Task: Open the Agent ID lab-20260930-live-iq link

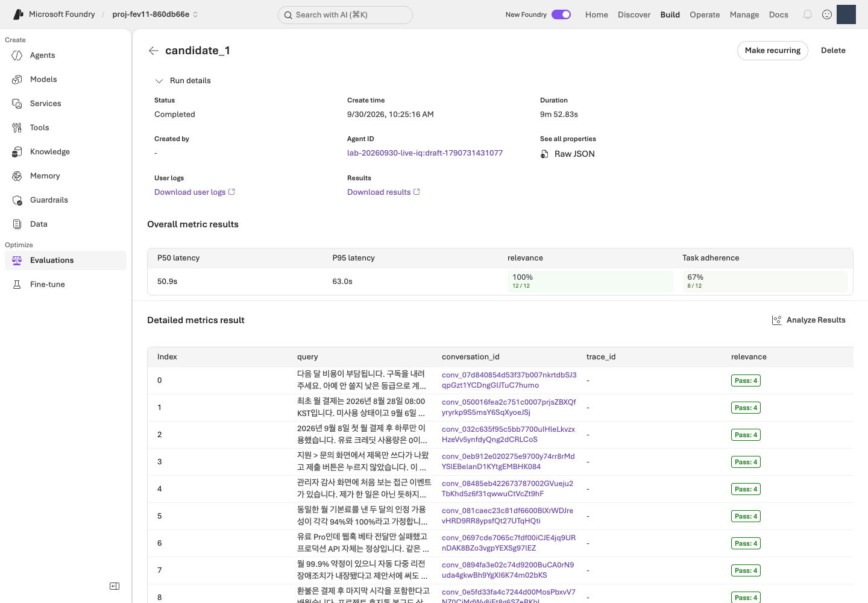Action: pyautogui.click(x=425, y=153)
